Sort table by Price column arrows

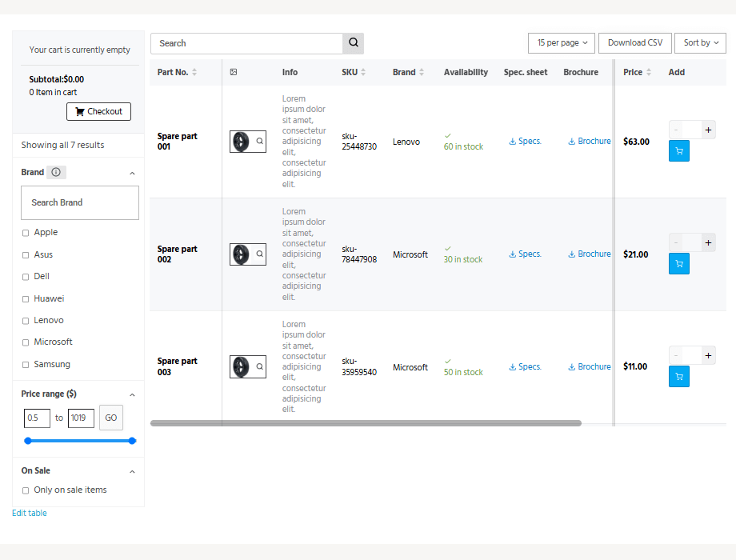pyautogui.click(x=649, y=72)
